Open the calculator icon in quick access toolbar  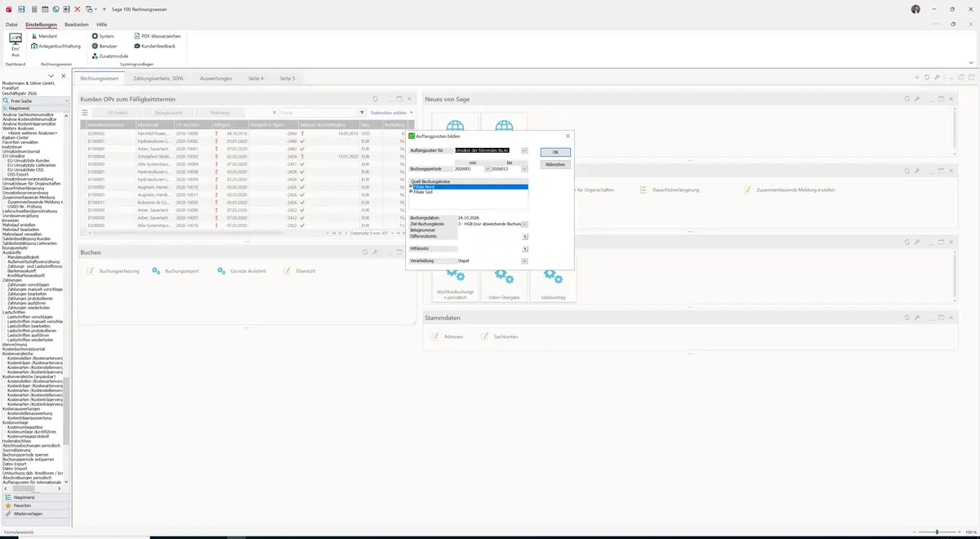tap(33, 8)
